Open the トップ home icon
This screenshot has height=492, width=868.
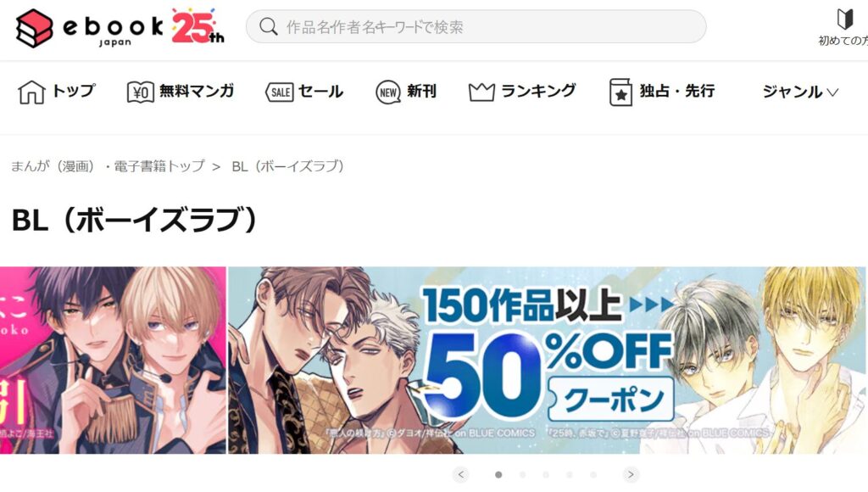31,92
